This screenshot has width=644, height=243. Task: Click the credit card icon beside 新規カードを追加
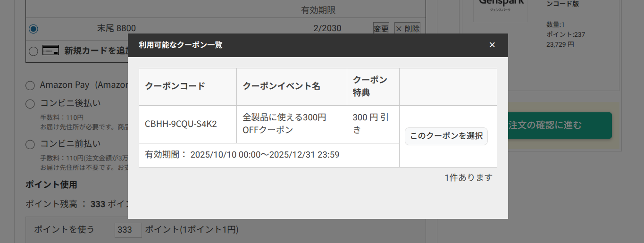click(50, 50)
